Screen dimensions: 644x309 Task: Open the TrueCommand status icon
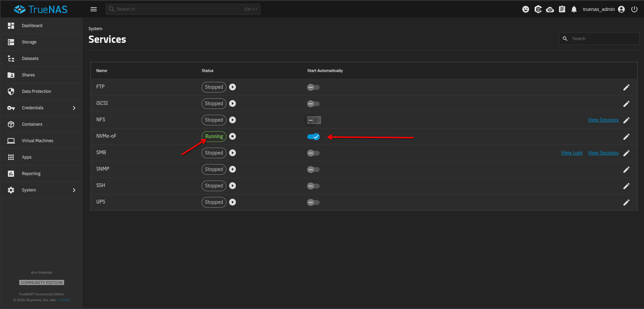click(x=538, y=9)
